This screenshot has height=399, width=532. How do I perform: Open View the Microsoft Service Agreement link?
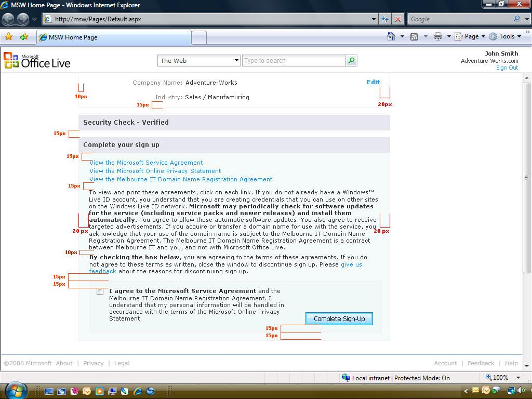[x=146, y=163]
